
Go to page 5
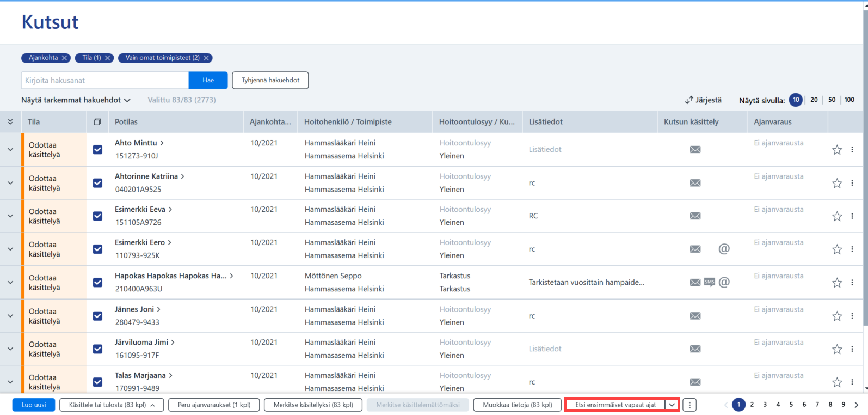[791, 405]
